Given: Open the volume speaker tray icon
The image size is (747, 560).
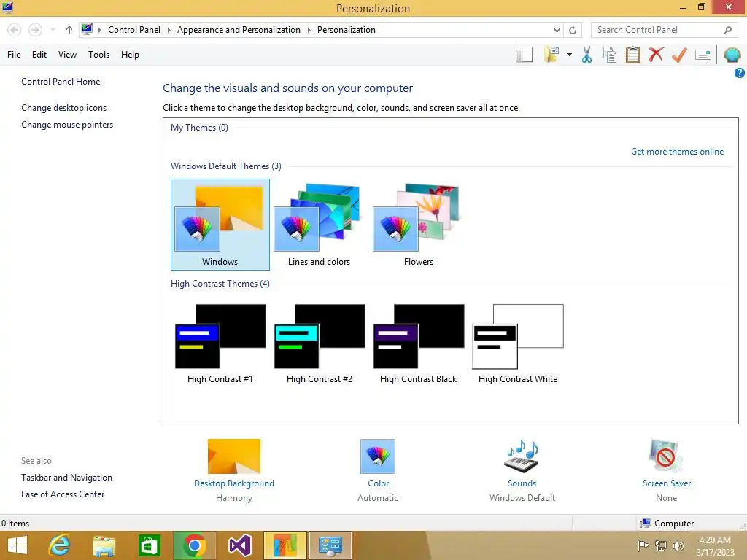Looking at the screenshot, I should pyautogui.click(x=678, y=545).
